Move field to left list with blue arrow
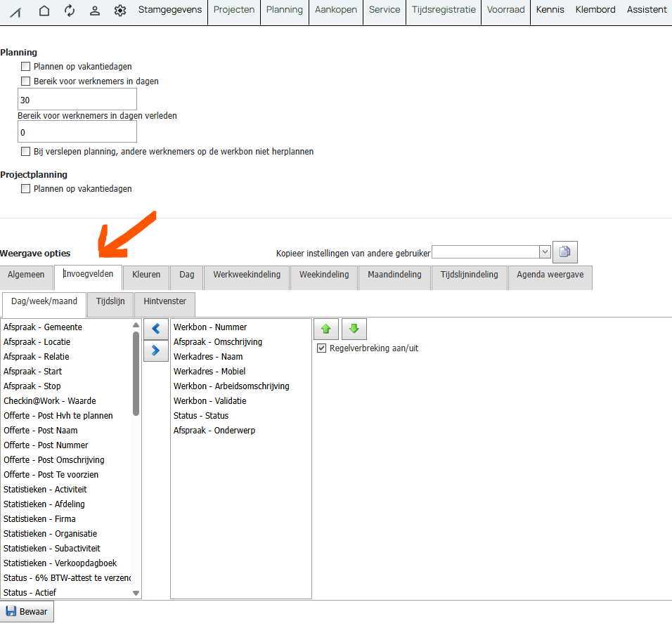Screen dimensions: 672x628 click(155, 329)
